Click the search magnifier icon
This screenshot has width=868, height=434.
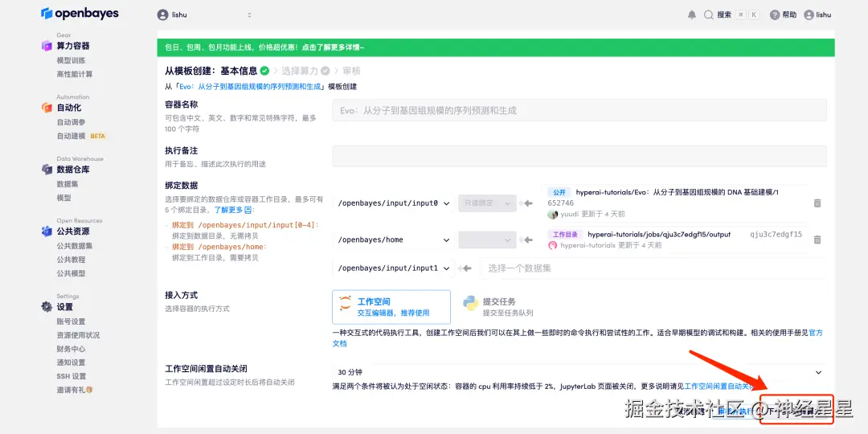tap(709, 15)
